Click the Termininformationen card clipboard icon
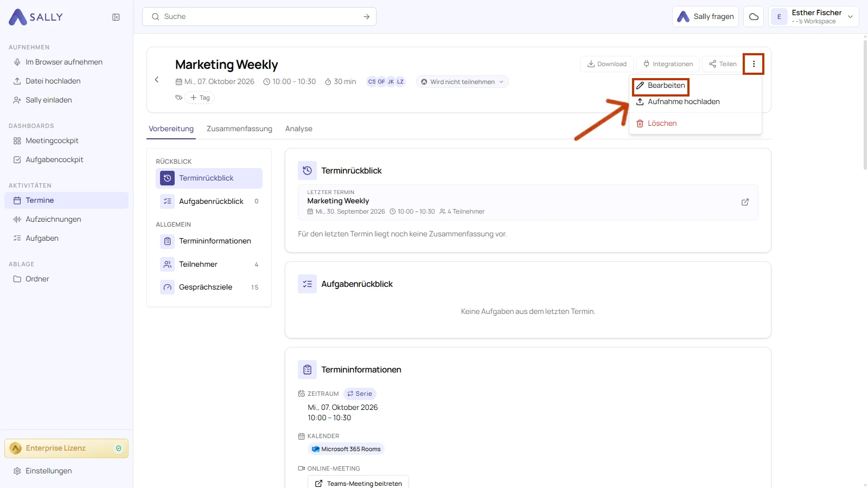The image size is (868, 488). 307,369
